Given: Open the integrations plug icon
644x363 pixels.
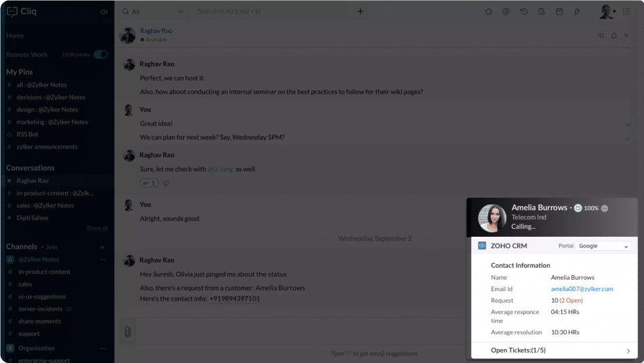Looking at the screenshot, I should (577, 11).
